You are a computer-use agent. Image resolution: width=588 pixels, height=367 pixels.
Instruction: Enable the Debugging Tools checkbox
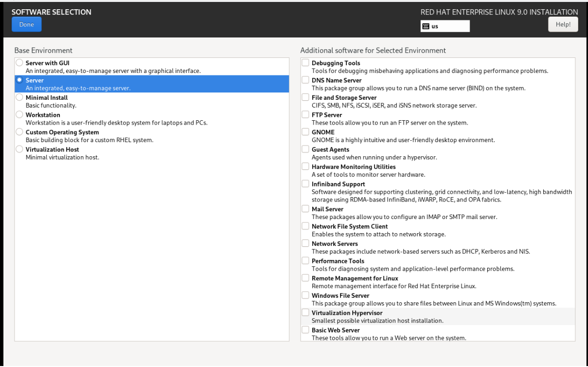pos(305,63)
